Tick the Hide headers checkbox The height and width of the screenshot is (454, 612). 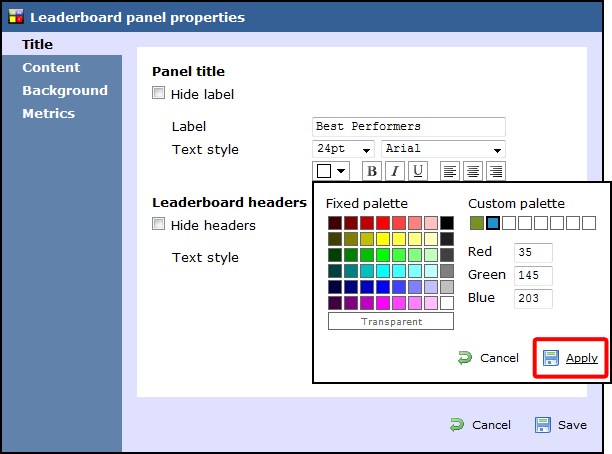pyautogui.click(x=158, y=225)
